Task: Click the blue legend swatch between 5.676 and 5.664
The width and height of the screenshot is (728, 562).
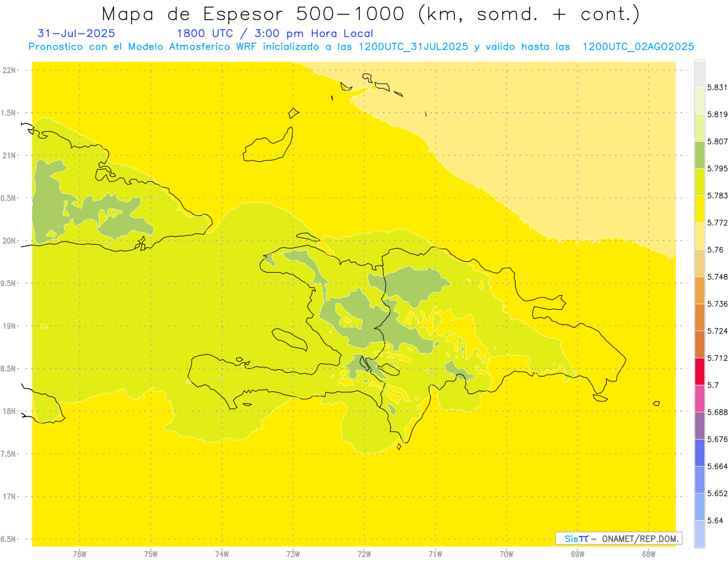Action: point(699,452)
